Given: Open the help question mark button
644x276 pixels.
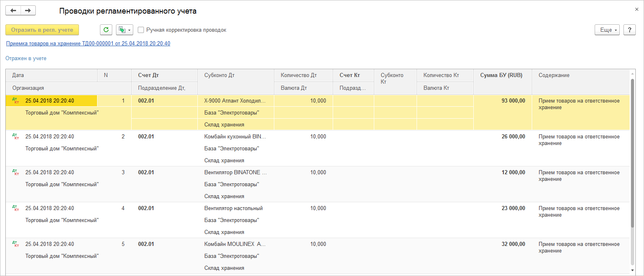Looking at the screenshot, I should 630,30.
